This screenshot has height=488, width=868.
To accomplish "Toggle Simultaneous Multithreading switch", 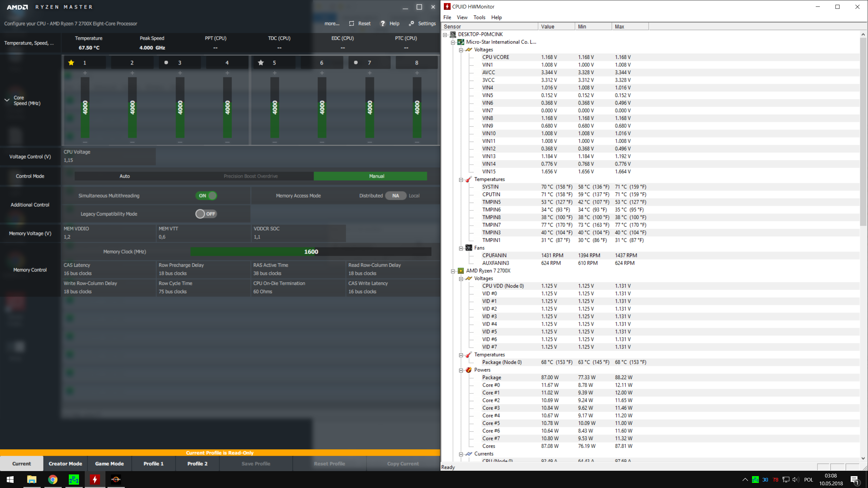I will 206,196.
